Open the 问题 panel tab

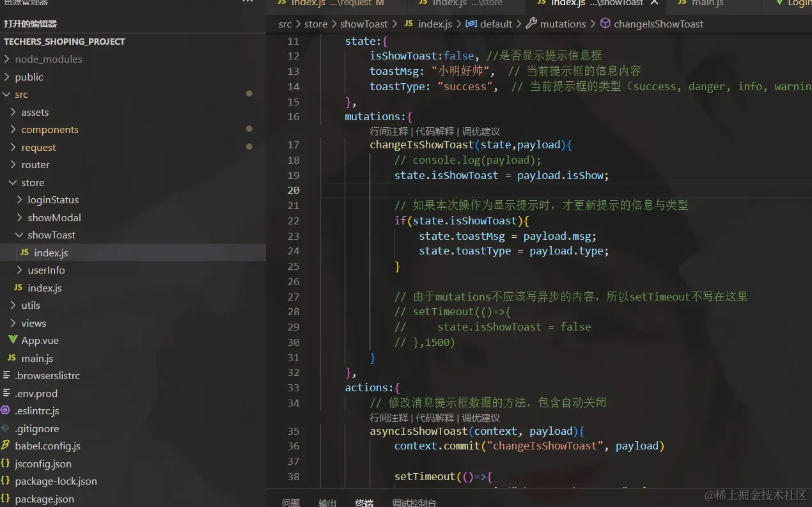coord(291,503)
